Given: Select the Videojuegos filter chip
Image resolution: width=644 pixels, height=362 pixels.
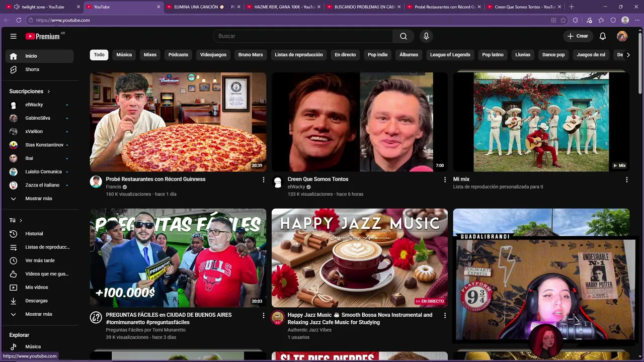Looking at the screenshot, I should click(213, 55).
